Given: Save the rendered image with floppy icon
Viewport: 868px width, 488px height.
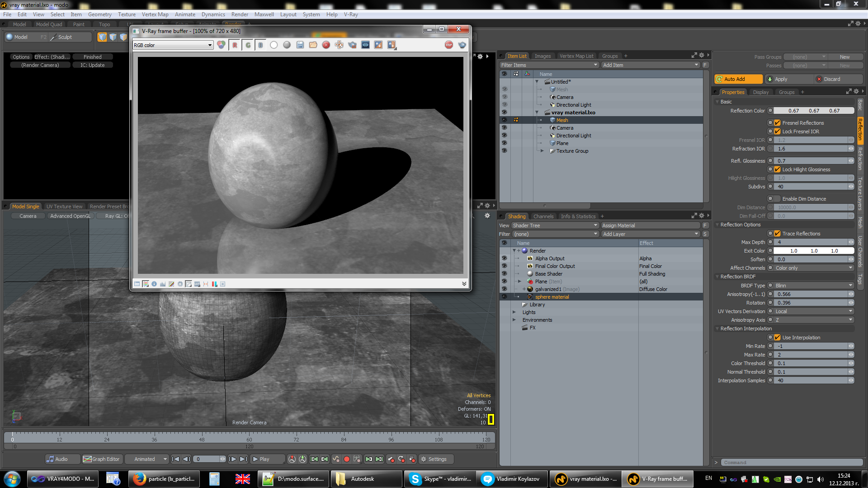Looking at the screenshot, I should pyautogui.click(x=300, y=45).
